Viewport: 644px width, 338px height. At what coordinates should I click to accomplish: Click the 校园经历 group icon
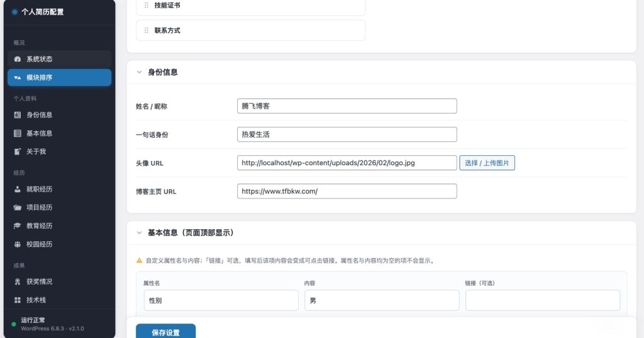(x=17, y=244)
